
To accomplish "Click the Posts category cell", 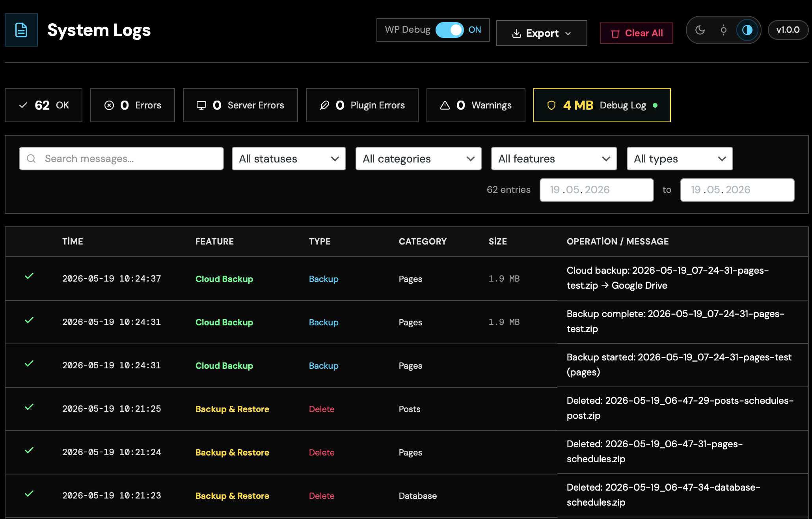I will pyautogui.click(x=410, y=409).
